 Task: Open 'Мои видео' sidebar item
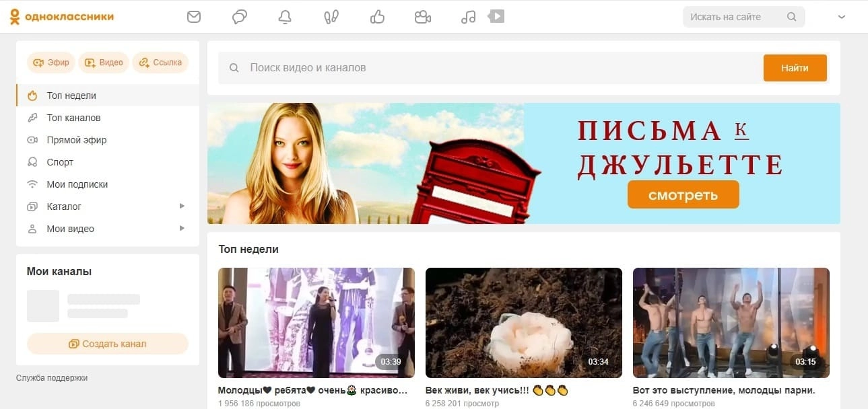click(108, 229)
